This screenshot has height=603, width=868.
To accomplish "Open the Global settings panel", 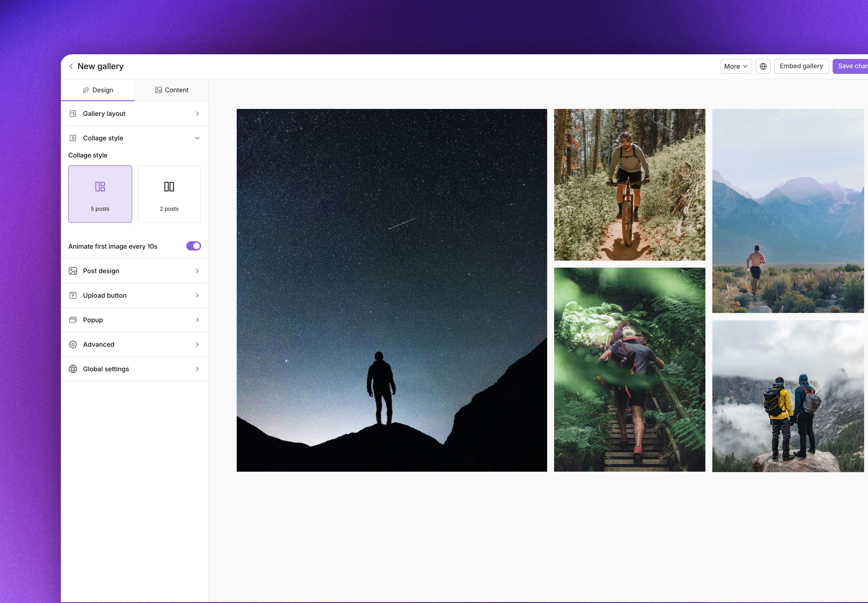I will click(106, 369).
